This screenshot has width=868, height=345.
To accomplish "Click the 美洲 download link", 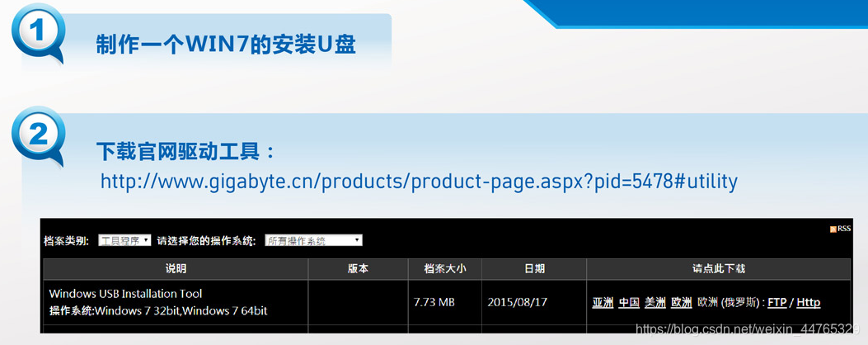I will click(655, 303).
